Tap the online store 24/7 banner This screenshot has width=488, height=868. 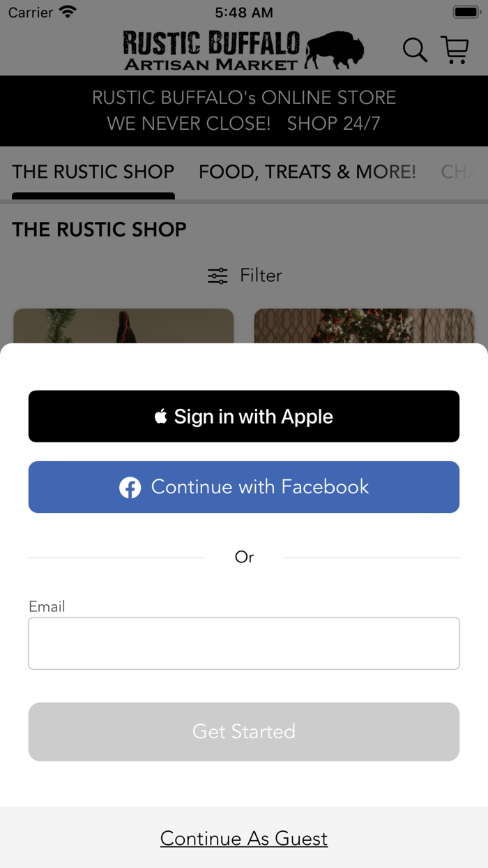244,111
